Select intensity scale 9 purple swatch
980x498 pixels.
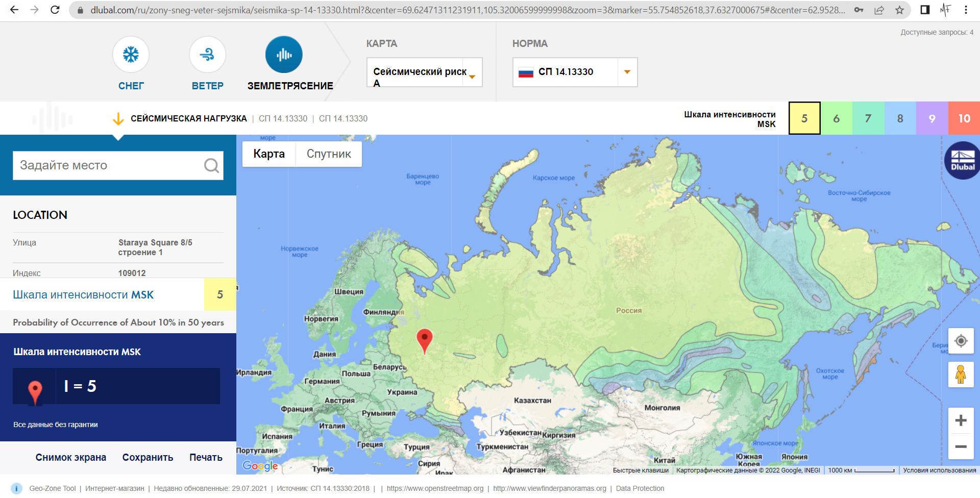932,118
